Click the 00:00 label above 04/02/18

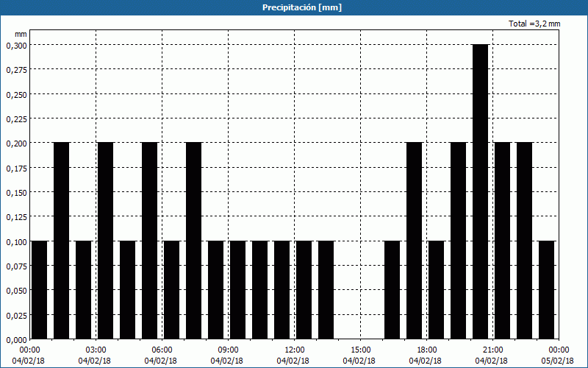point(29,350)
